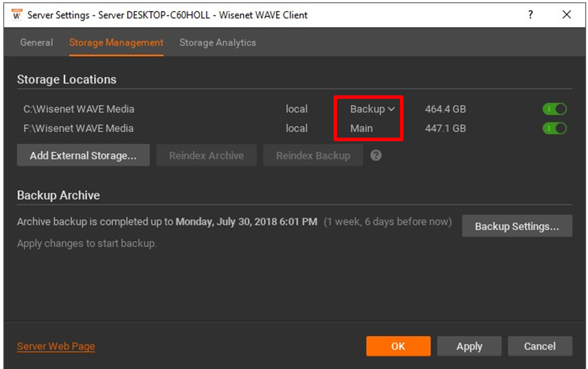Open Backup Settings

517,226
